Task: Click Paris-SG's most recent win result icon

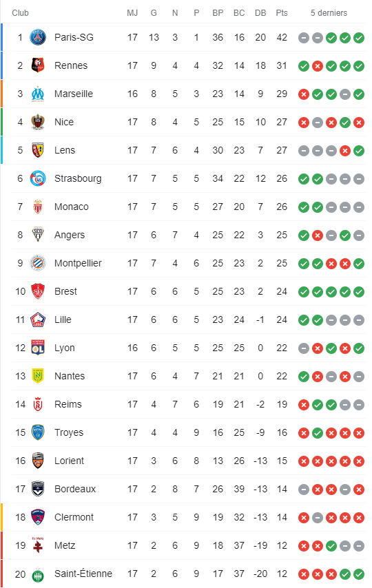Action: 359,37
